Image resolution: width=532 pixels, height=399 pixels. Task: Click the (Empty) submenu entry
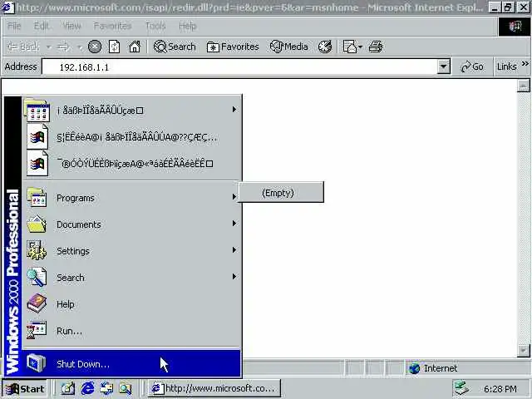point(281,193)
